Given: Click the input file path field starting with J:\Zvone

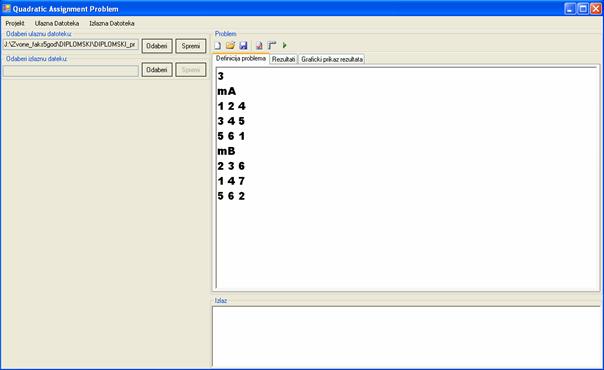Looking at the screenshot, I should coord(70,45).
